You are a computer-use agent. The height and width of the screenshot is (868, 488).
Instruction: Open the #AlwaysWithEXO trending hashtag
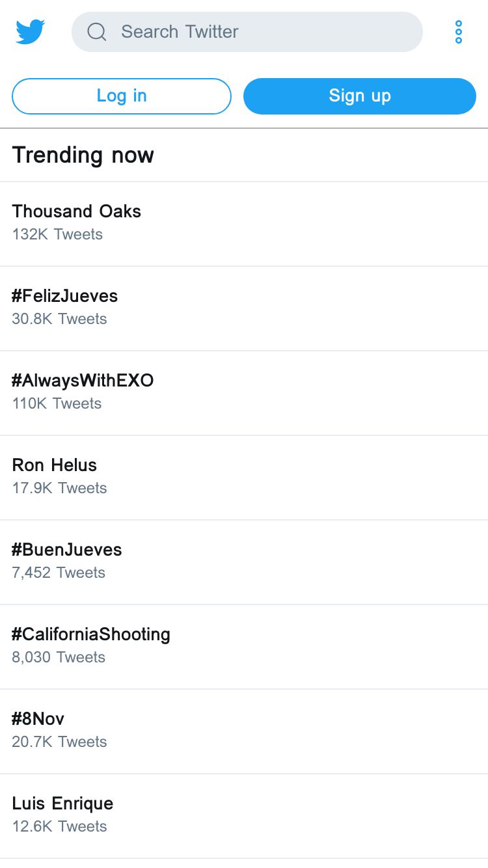(x=244, y=393)
